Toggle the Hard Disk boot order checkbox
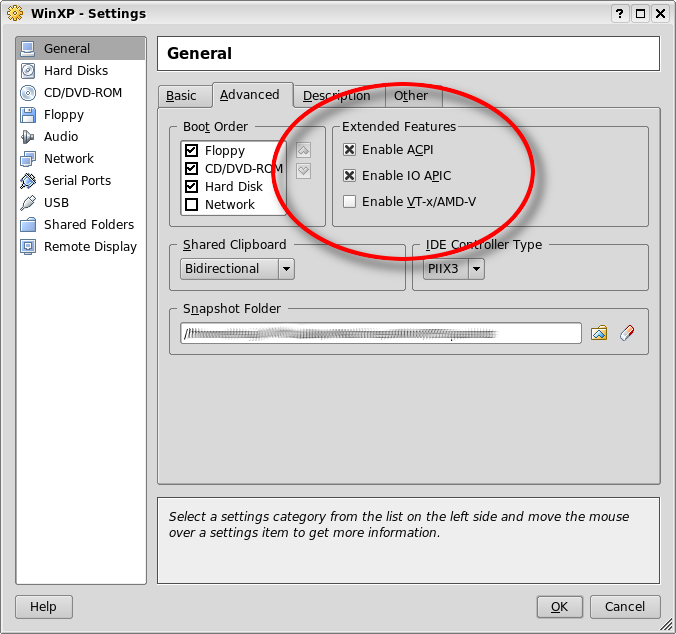The width and height of the screenshot is (676, 634). tap(191, 186)
